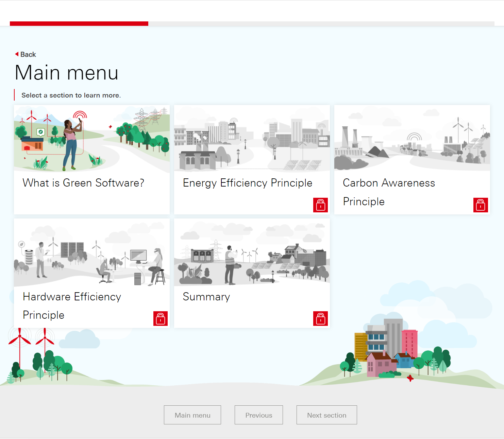The image size is (504, 439).
Task: Click the Previous button
Action: (258, 415)
